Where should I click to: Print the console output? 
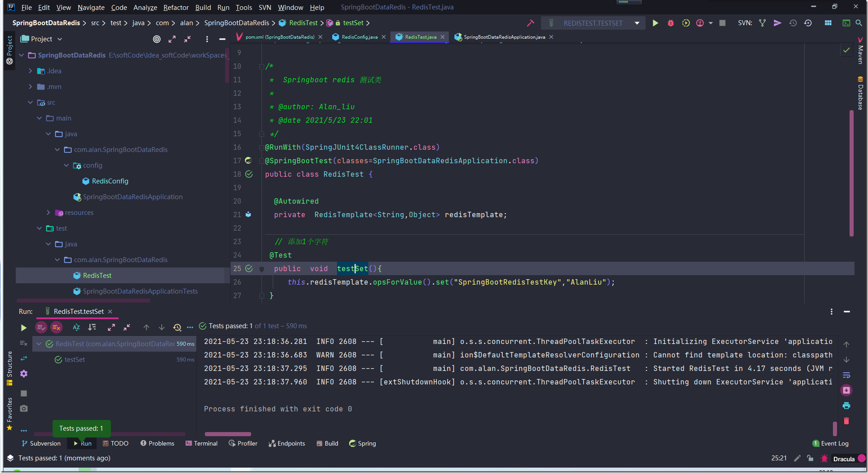pos(846,406)
